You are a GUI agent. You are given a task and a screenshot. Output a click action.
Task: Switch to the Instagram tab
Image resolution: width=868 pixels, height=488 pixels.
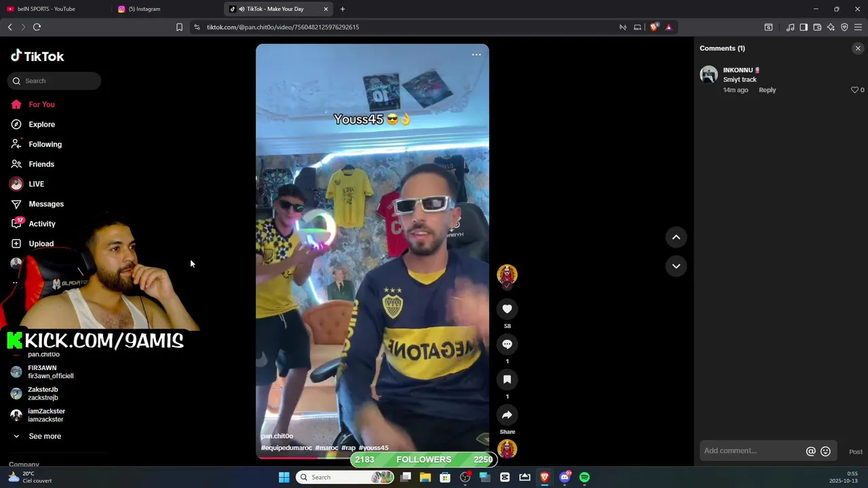[167, 9]
